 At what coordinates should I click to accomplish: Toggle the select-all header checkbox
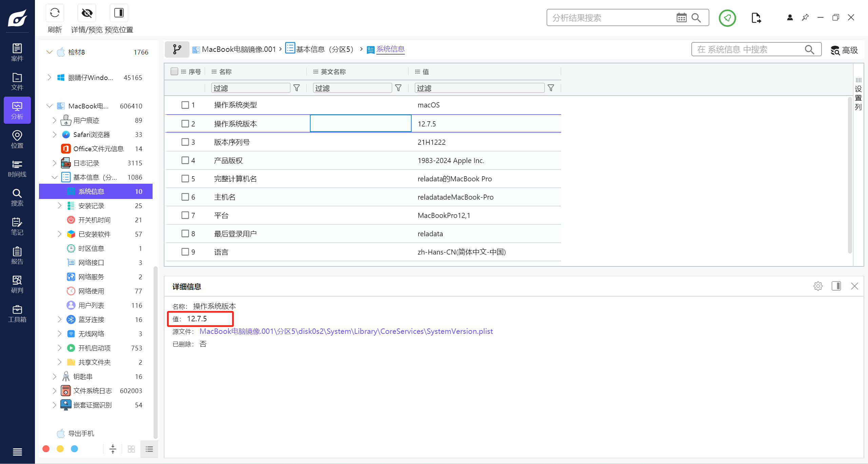[174, 72]
